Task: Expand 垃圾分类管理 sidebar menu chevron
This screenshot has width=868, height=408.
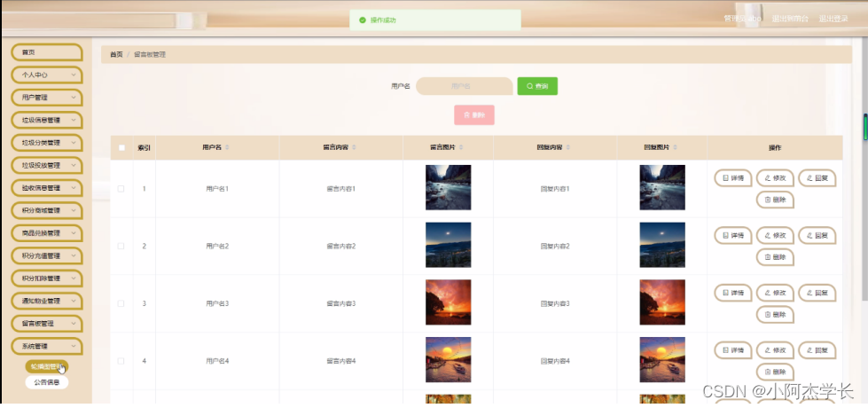Action: tap(74, 142)
